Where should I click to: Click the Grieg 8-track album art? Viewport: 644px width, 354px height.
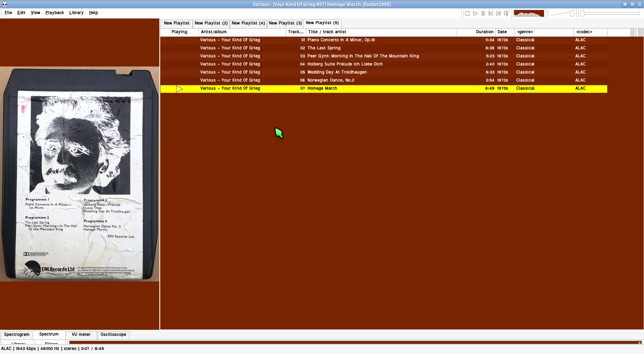[80, 174]
